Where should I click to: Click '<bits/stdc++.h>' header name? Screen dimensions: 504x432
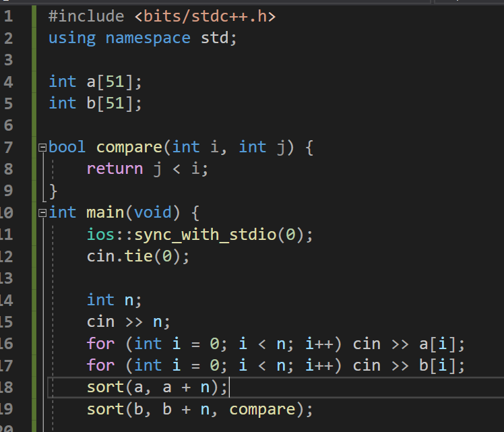(x=205, y=16)
